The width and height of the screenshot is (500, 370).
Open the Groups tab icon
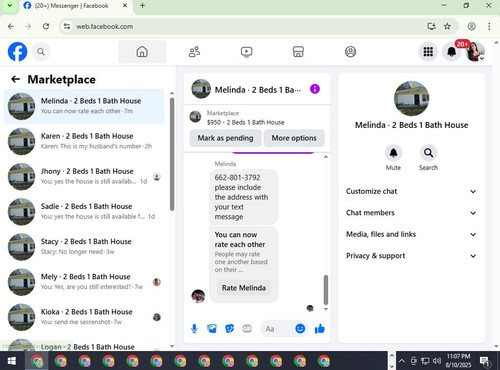(x=350, y=52)
